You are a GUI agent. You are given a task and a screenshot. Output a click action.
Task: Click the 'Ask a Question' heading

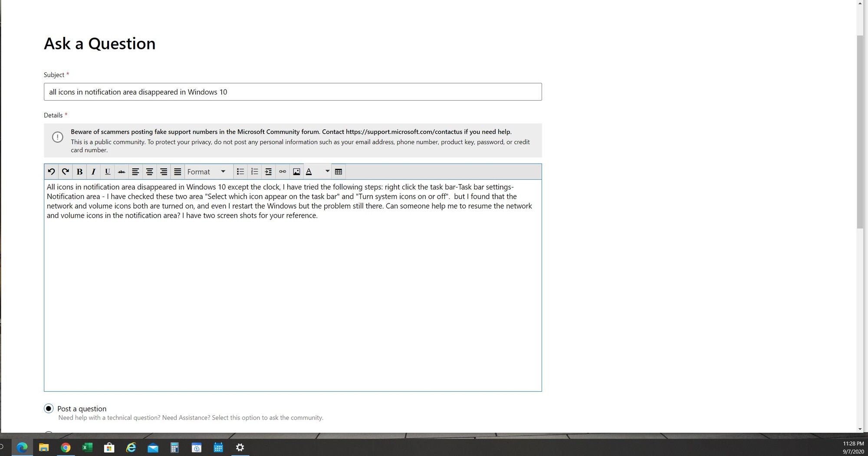coord(99,43)
